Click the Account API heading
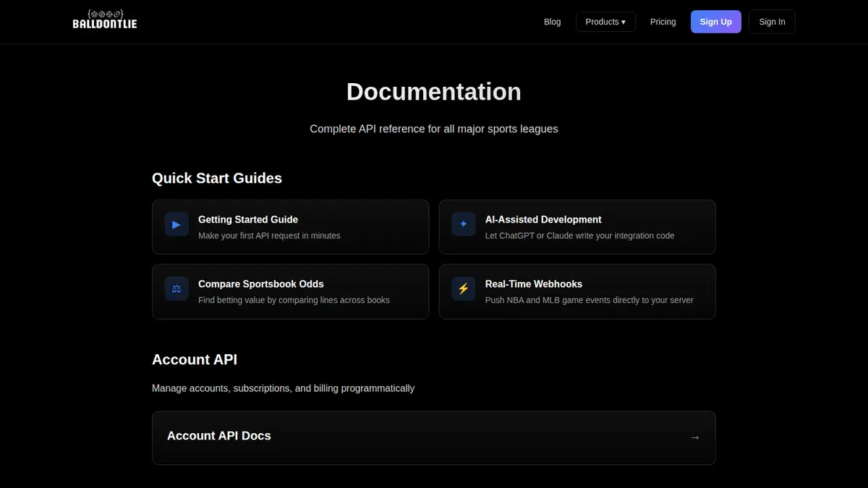The width and height of the screenshot is (868, 488). pos(195,359)
